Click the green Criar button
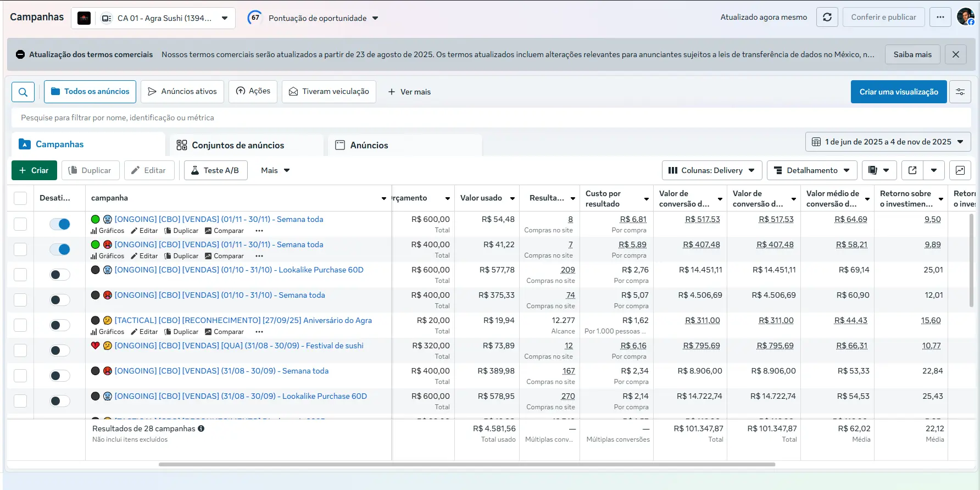 [34, 170]
